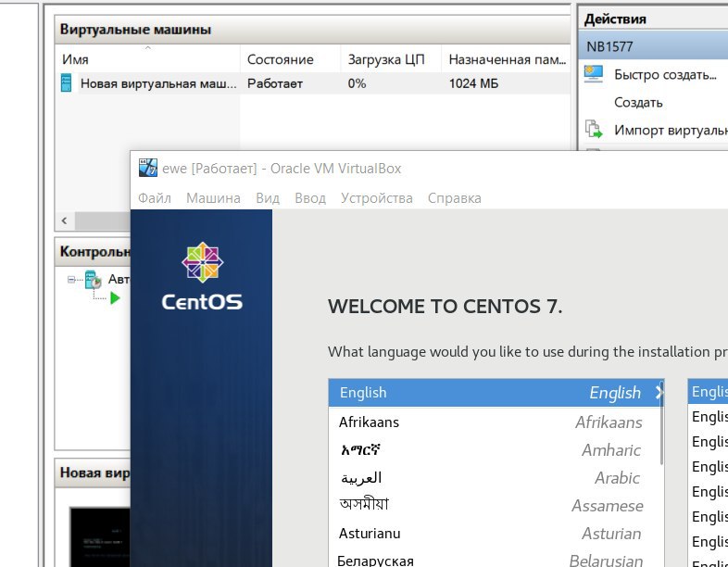Viewport: 728px width, 567px height.
Task: Click the VM preview thumbnail at bottom
Action: pyautogui.click(x=100, y=536)
